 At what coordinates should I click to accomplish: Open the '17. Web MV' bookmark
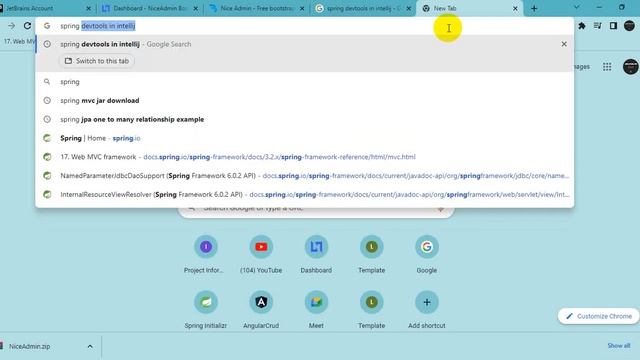19,41
